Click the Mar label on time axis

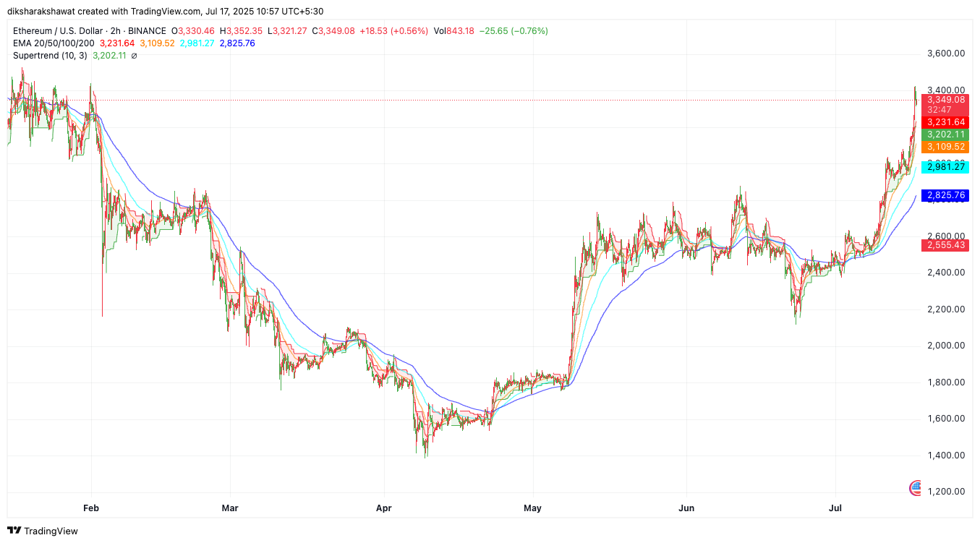pos(230,508)
